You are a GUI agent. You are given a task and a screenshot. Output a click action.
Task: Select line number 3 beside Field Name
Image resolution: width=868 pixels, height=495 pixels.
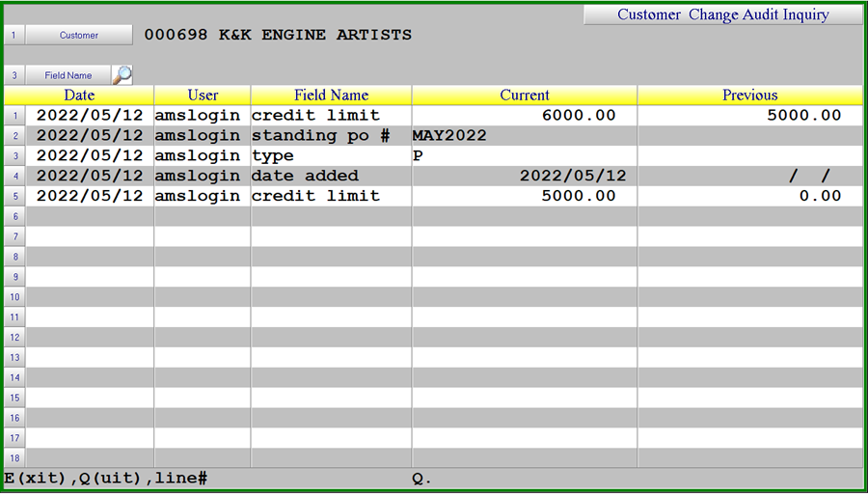point(14,75)
